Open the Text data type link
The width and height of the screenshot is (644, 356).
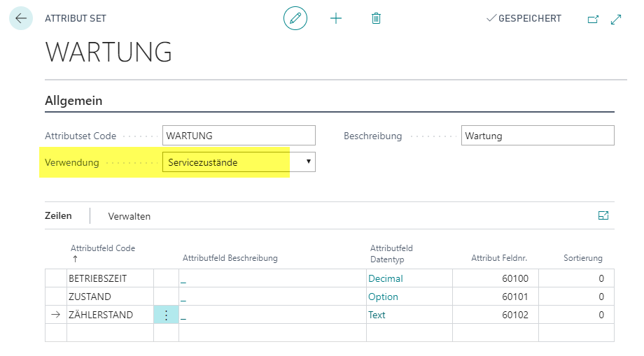pos(377,315)
